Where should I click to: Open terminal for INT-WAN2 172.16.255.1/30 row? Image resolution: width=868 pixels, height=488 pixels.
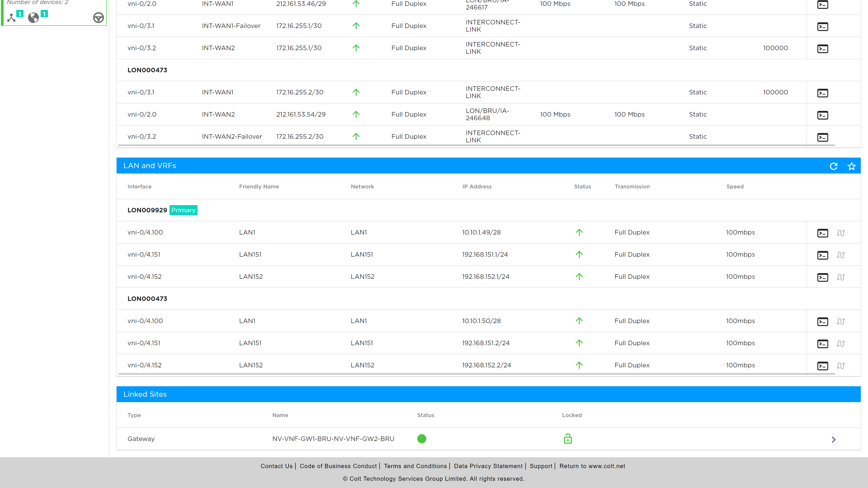point(823,49)
